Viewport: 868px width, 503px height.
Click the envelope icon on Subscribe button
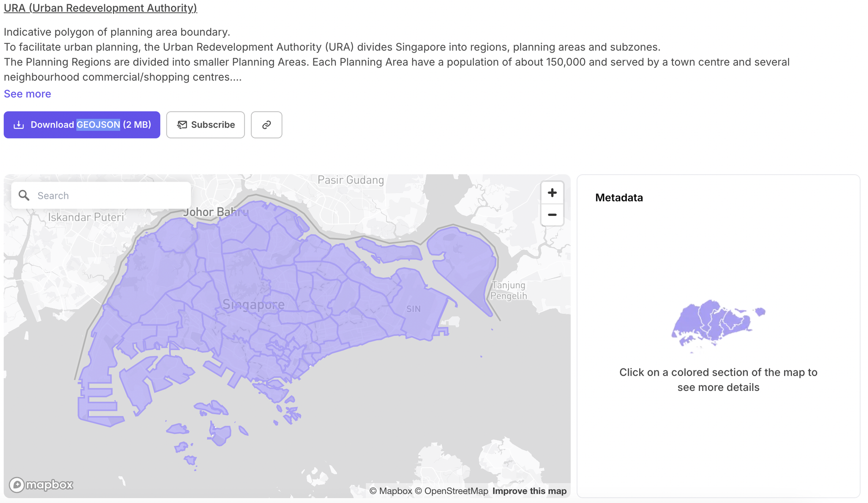182,125
